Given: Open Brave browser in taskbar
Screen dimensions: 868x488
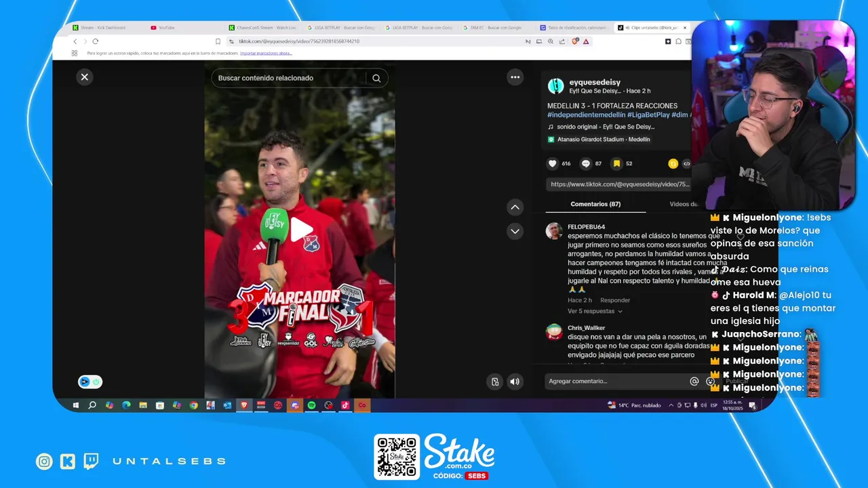Looking at the screenshot, I should (x=244, y=405).
